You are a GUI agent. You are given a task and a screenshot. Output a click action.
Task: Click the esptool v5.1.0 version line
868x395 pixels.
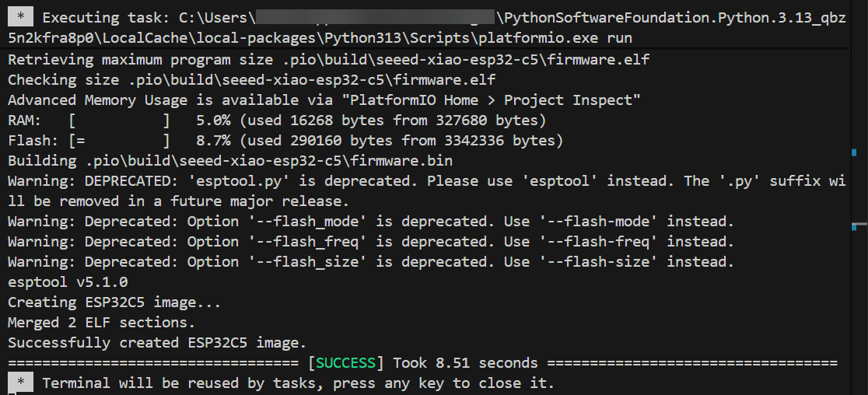(x=68, y=281)
